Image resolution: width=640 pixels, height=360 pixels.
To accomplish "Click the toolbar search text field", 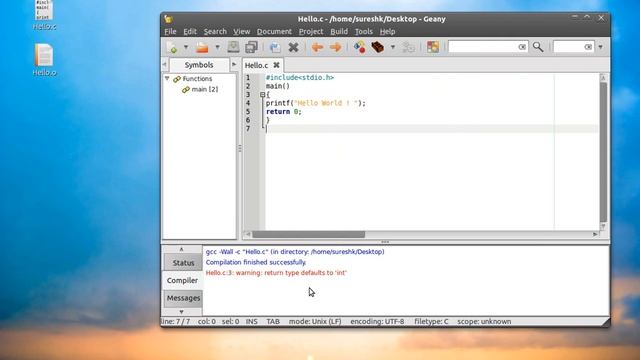I will pyautogui.click(x=482, y=47).
